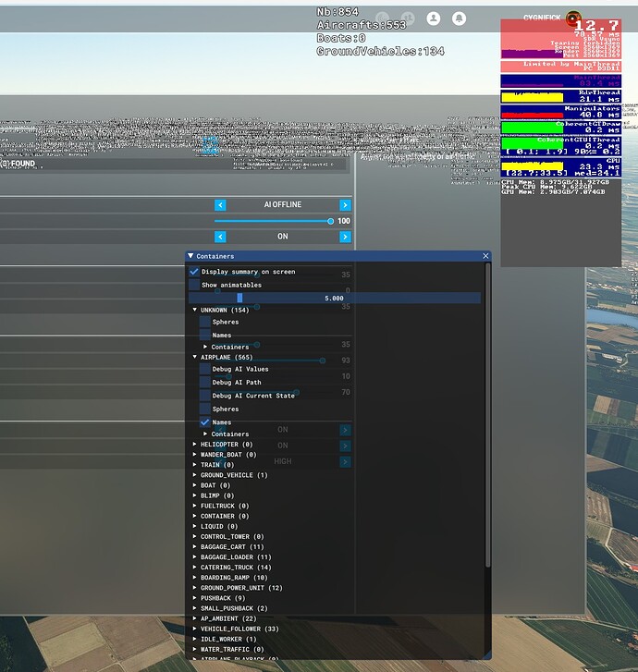The width and height of the screenshot is (638, 672).
Task: Expand GROUND_VEHICLE (1) node
Action: pos(195,475)
